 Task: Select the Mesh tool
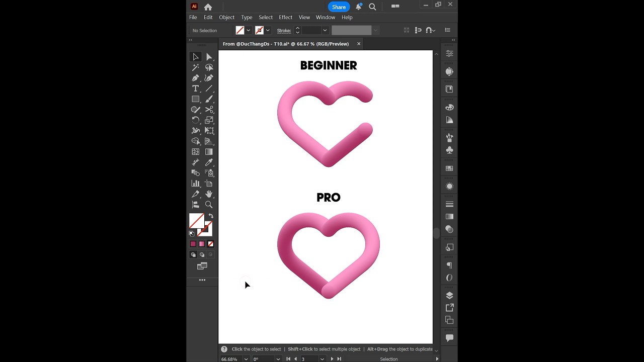click(x=196, y=152)
